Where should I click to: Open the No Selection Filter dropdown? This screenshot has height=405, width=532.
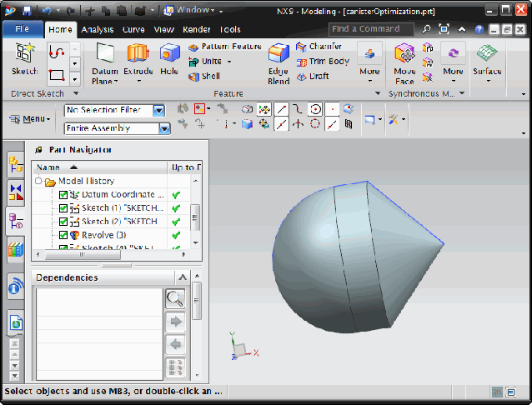pos(159,110)
